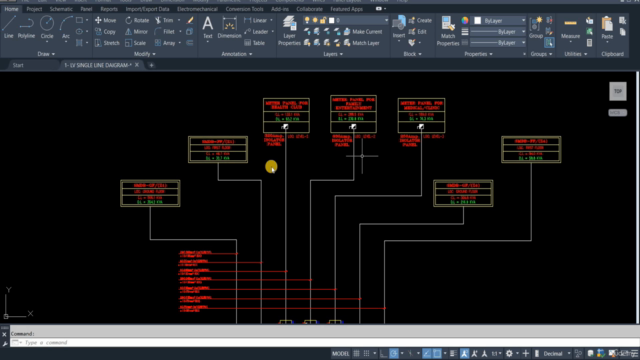This screenshot has width=640, height=360.
Task: Click Match Properties tool
Action: pos(448,31)
